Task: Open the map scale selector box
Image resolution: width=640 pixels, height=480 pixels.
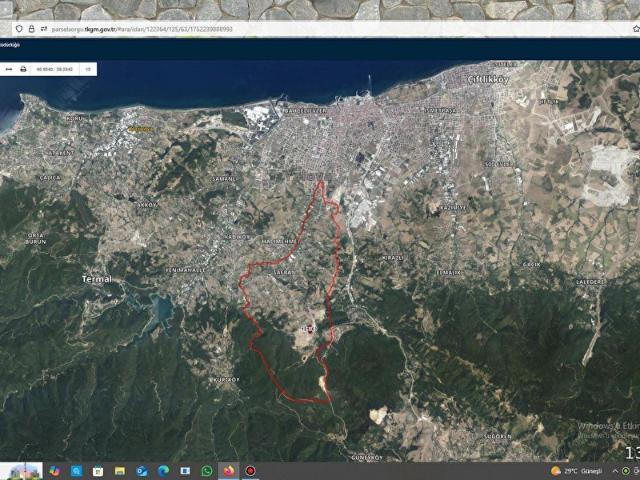Action: coord(88,70)
